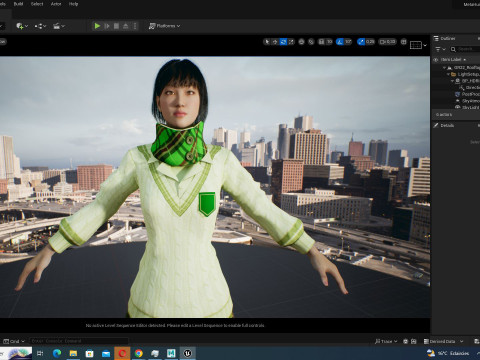Screen dimensions: 480x360
Task: Switch to Unreal Engine taskbar icon
Action: pos(187,353)
